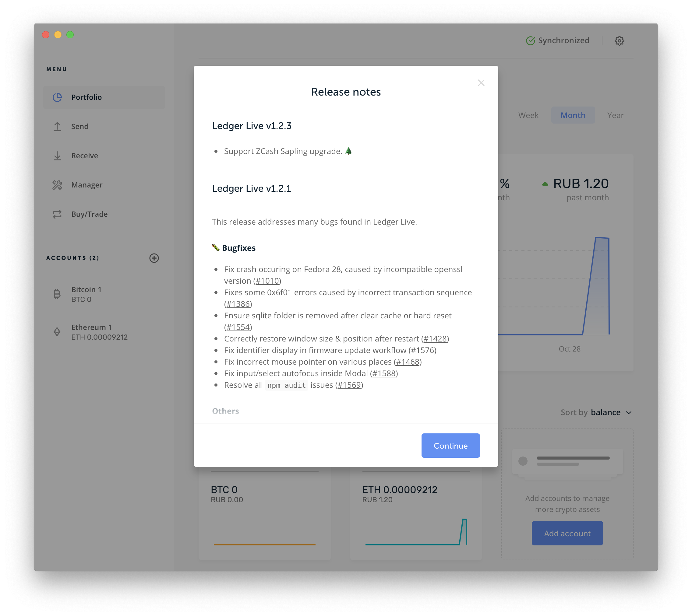Open the #1576 issue link
Screen dimensions: 692x616
(422, 350)
